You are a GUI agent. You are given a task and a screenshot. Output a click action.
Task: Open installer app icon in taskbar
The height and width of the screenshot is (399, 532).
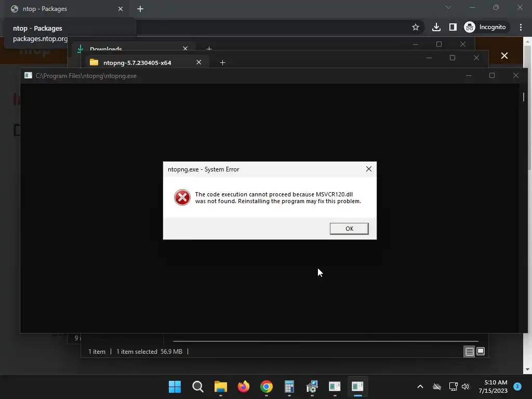point(312,387)
